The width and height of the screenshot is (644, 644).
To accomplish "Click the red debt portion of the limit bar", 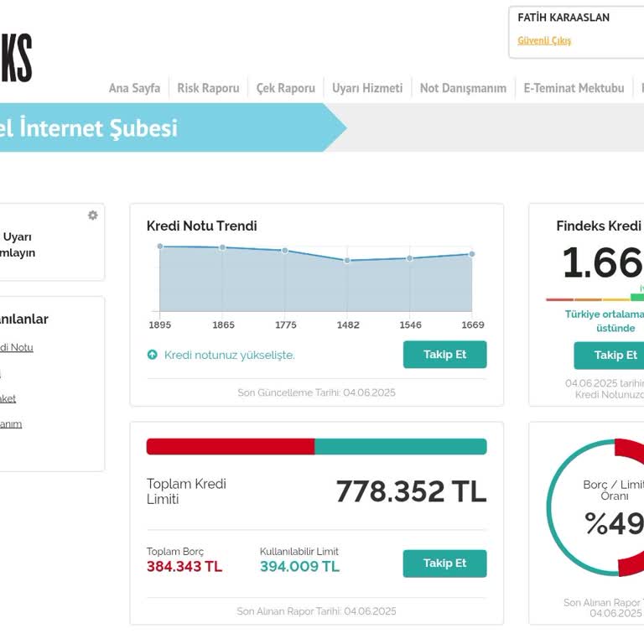I will (231, 446).
